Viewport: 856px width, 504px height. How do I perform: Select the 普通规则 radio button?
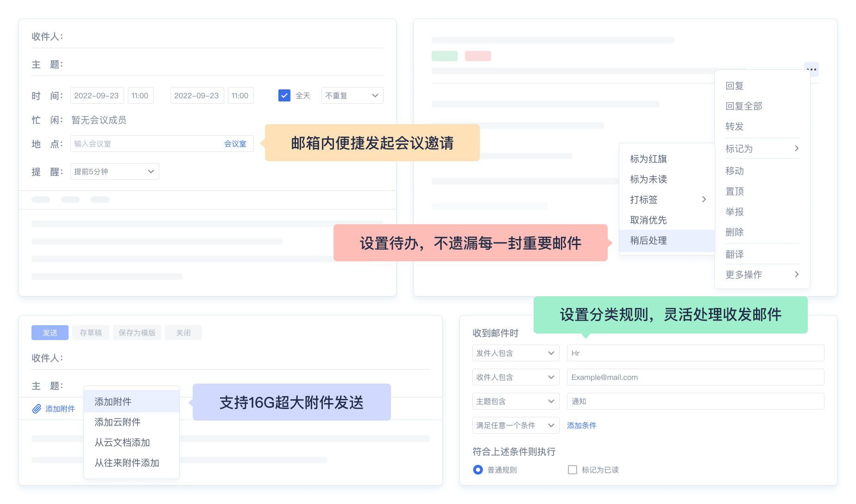tap(478, 470)
